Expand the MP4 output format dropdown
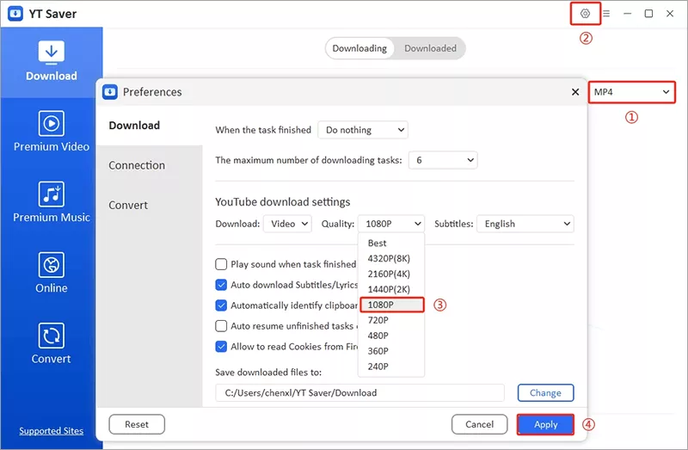 point(631,92)
